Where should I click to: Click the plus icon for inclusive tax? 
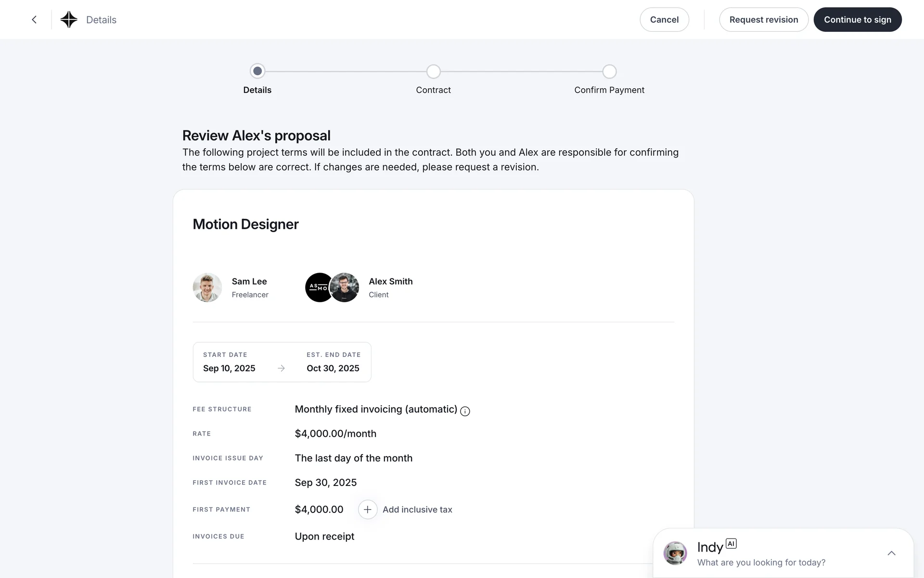(x=368, y=510)
